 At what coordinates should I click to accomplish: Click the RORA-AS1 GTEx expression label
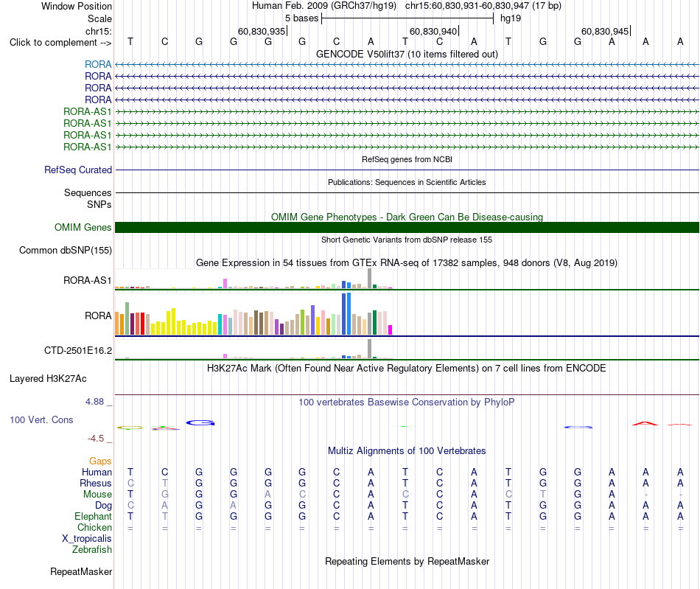pyautogui.click(x=87, y=280)
